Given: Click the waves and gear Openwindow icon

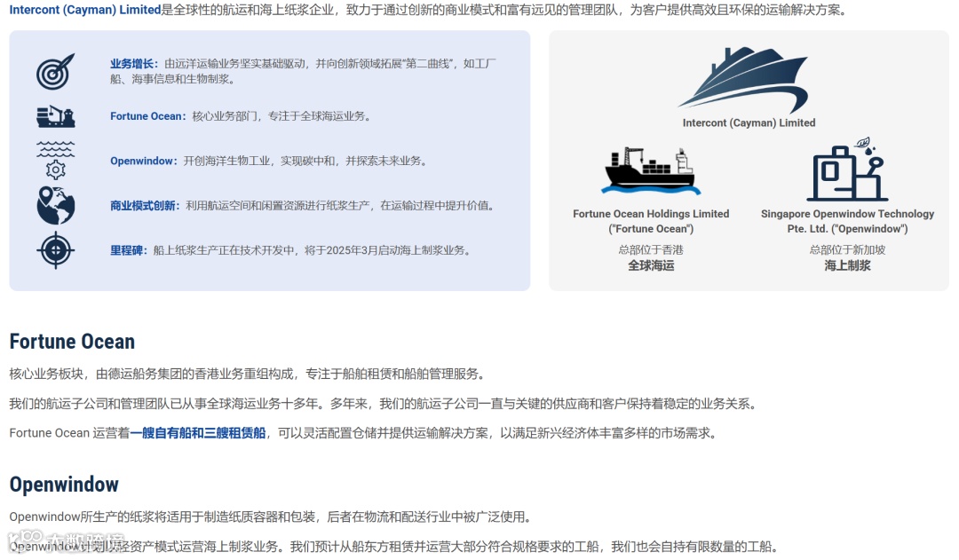Looking at the screenshot, I should pyautogui.click(x=56, y=161).
